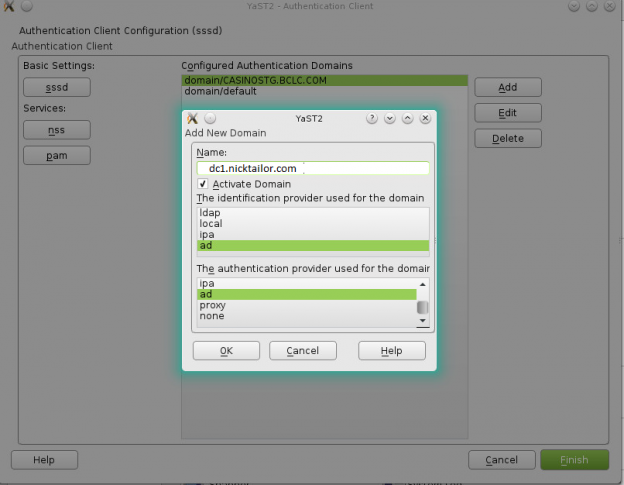Click the authentication provider list scrollbar thumb
This screenshot has height=485, width=624.
coord(422,308)
